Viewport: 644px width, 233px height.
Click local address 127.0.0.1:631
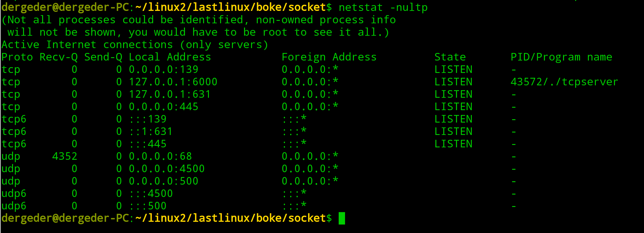(170, 94)
